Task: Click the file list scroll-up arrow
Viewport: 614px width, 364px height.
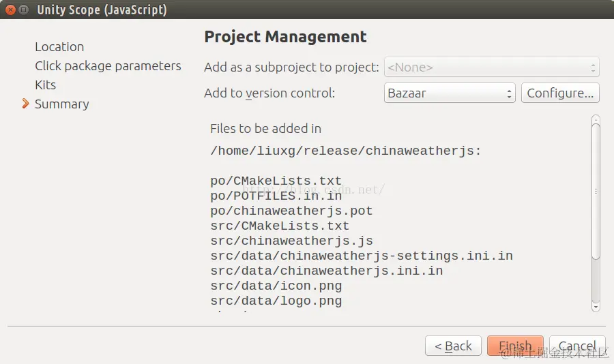Action: point(596,119)
